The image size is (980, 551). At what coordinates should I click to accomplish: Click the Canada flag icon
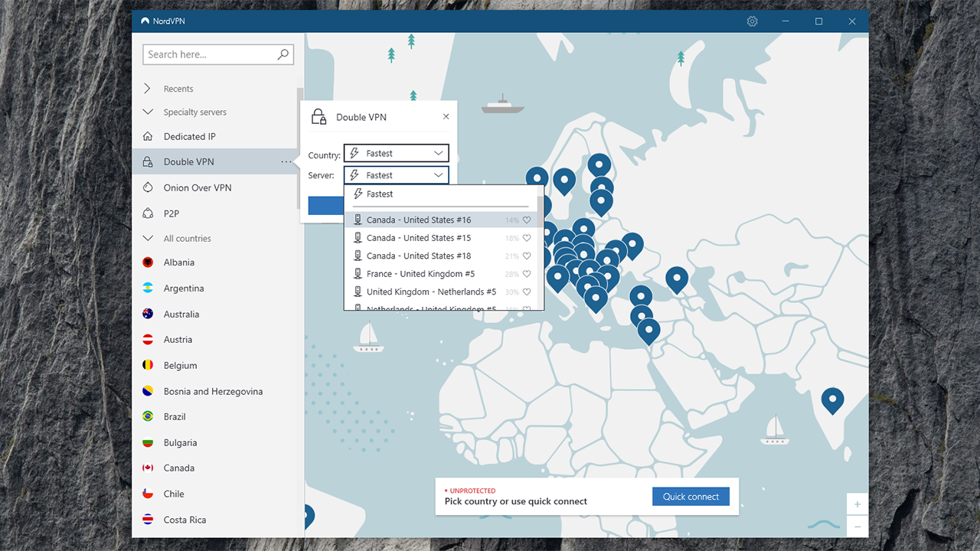pos(148,468)
